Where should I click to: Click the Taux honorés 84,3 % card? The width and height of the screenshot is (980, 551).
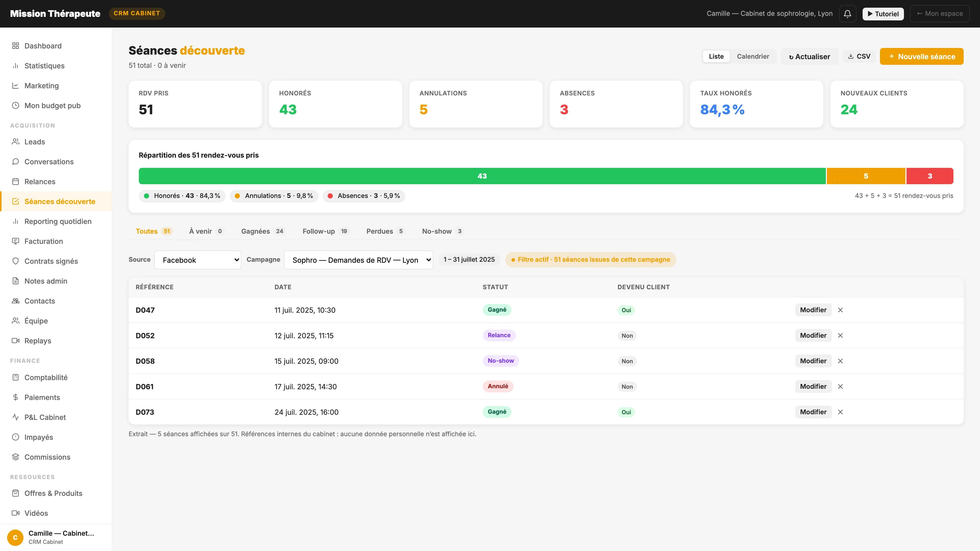pos(756,104)
